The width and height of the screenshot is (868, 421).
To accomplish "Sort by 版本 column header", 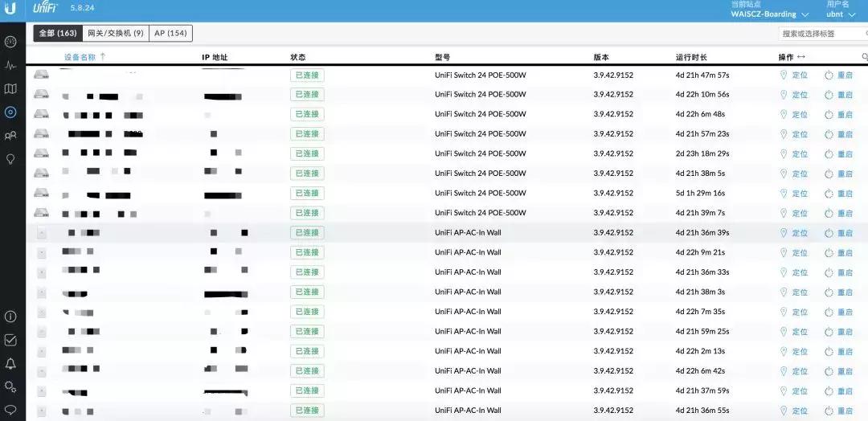I will pyautogui.click(x=601, y=57).
